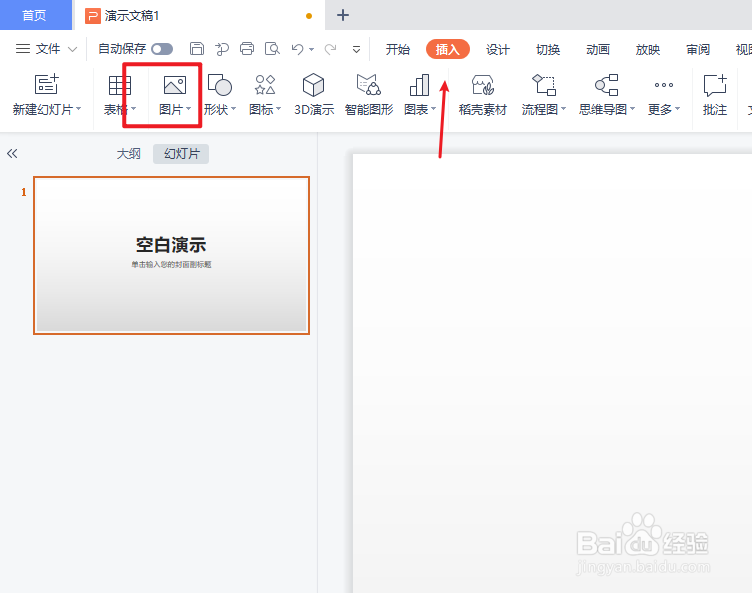Switch to the Start (开始) ribbon tab
The width and height of the screenshot is (752, 593).
click(x=398, y=49)
